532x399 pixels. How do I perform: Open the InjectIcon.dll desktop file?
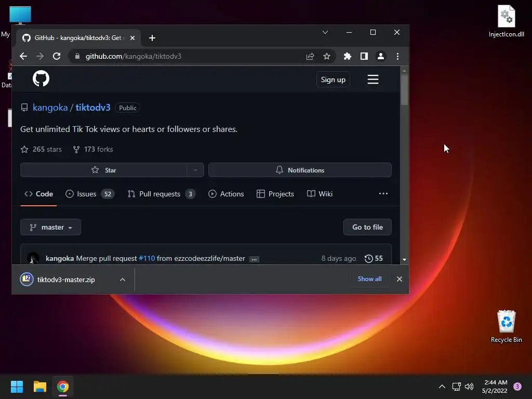[506, 21]
